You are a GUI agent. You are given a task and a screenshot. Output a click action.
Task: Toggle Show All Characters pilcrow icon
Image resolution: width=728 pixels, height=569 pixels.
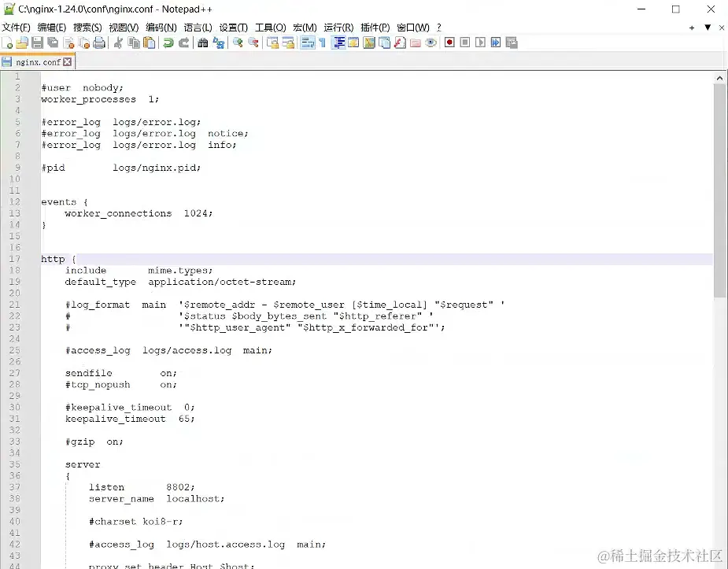pos(322,42)
